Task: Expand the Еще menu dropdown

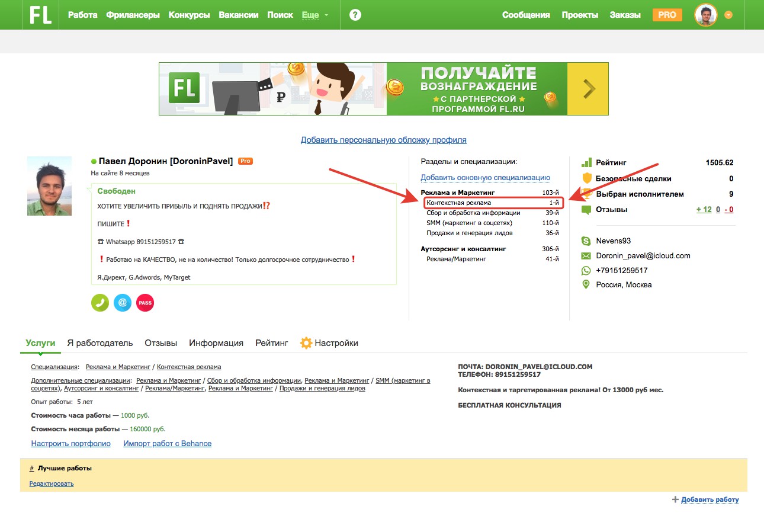Action: pyautogui.click(x=315, y=15)
